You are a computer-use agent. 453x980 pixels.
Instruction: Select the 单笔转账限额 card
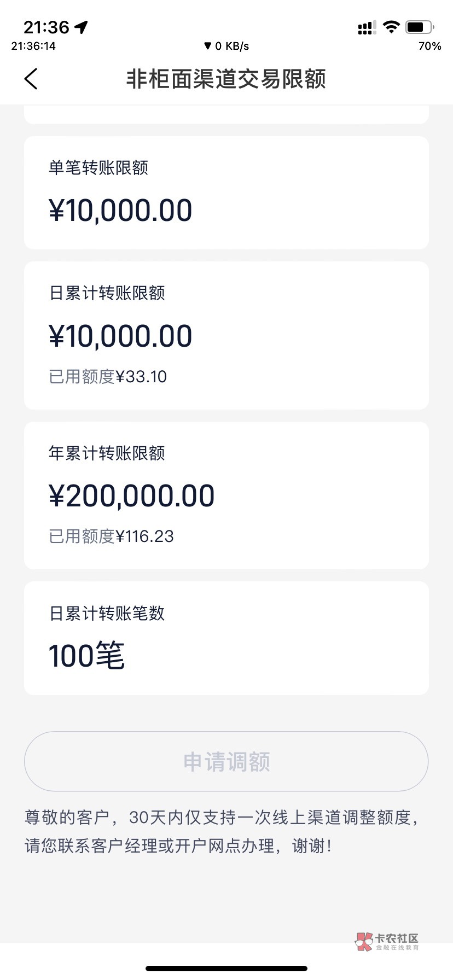226,192
